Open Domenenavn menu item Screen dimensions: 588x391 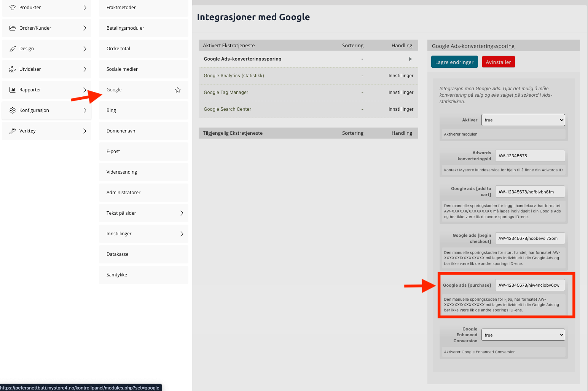coord(143,131)
